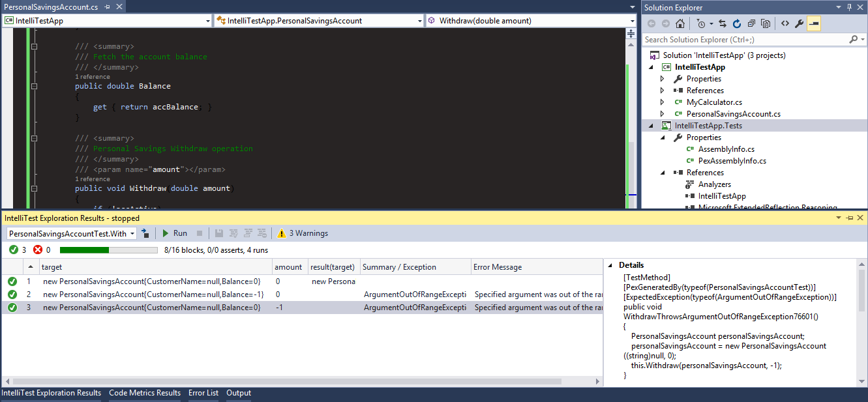Expand References under IntelliTestApp project
The height and width of the screenshot is (402, 868).
click(663, 91)
